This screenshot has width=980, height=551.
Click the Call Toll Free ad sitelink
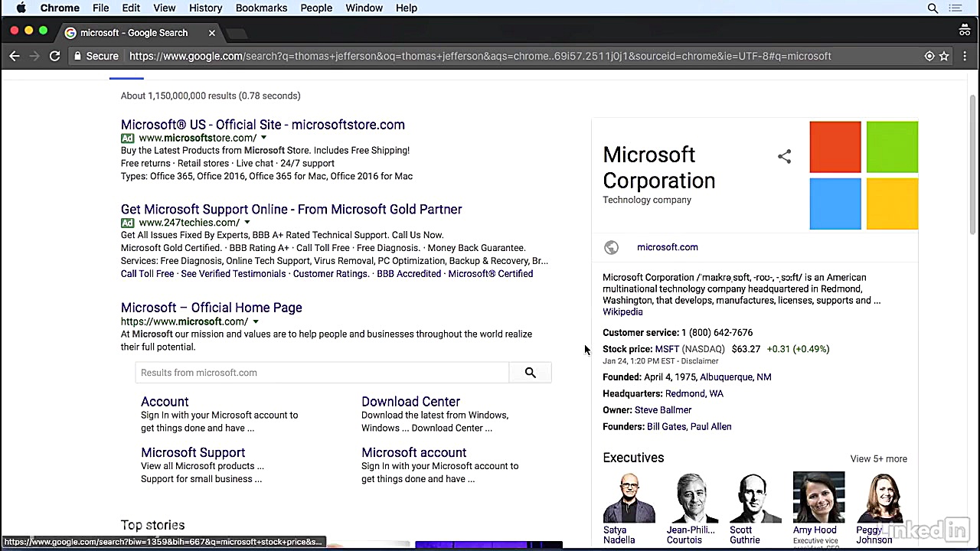[147, 274]
